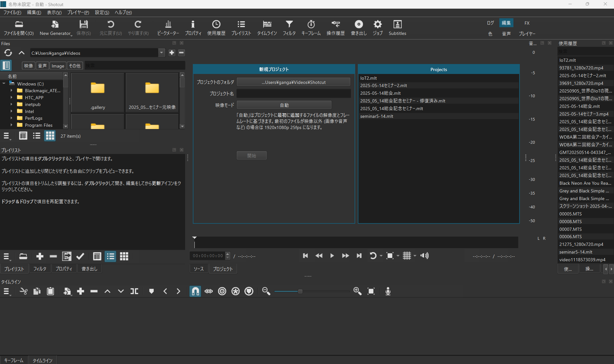
Task: Switch to the プロジェクト player tab
Action: pos(223,269)
